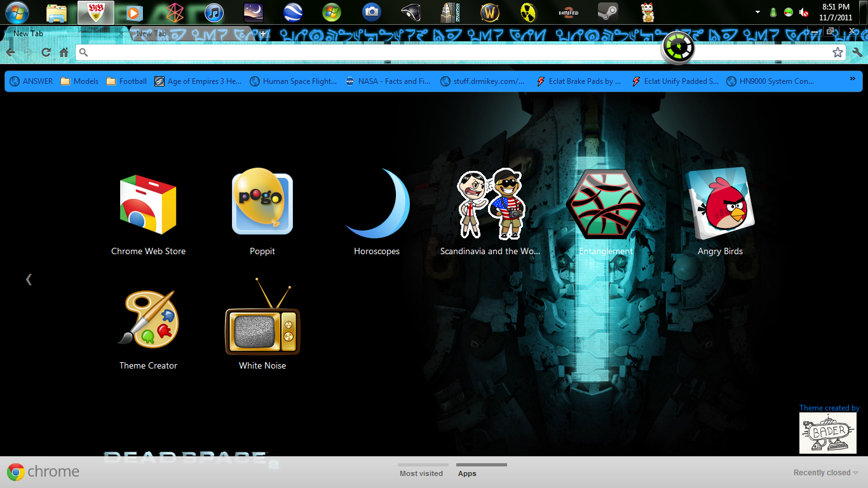The width and height of the screenshot is (868, 488).
Task: Open HN9000 System bookmark
Action: [x=770, y=81]
